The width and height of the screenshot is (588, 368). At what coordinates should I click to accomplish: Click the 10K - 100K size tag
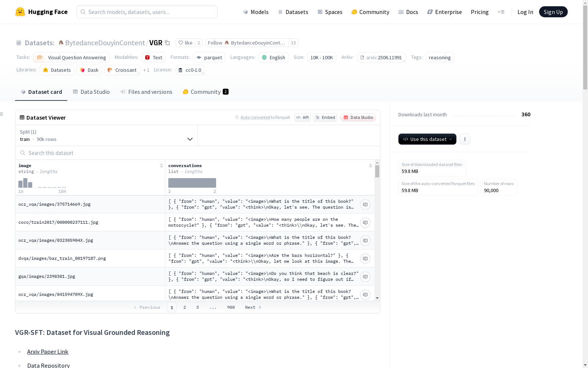coord(322,57)
